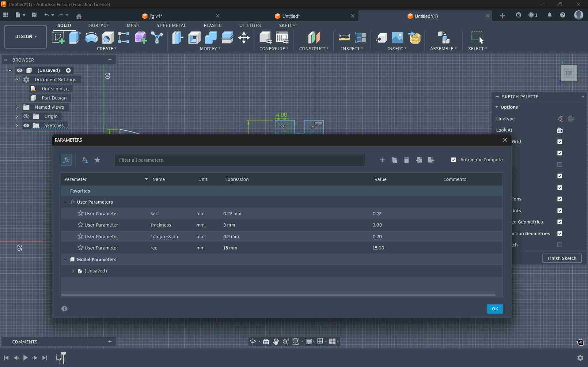588x367 pixels.
Task: Open the MODIFY dropdown menu
Action: coord(210,49)
